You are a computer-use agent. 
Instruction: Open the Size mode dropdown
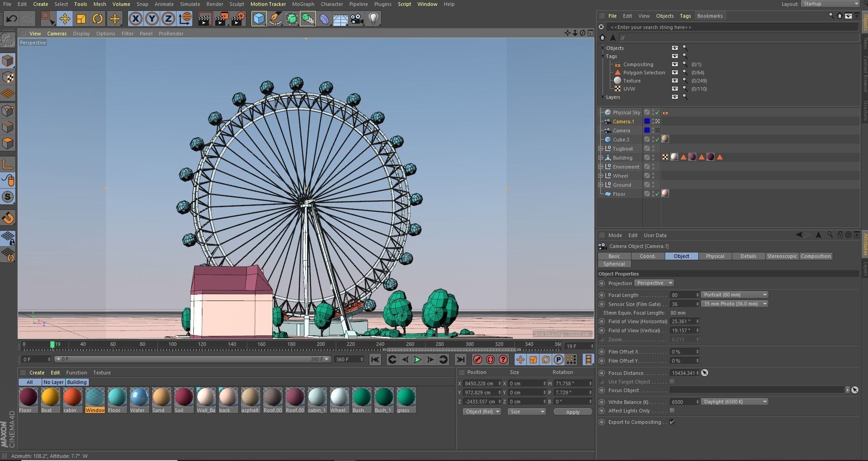[x=527, y=412]
